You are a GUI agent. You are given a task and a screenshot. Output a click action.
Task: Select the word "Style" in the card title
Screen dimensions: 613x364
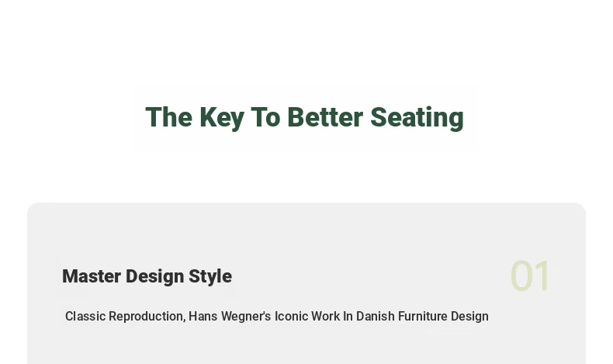[x=210, y=277]
